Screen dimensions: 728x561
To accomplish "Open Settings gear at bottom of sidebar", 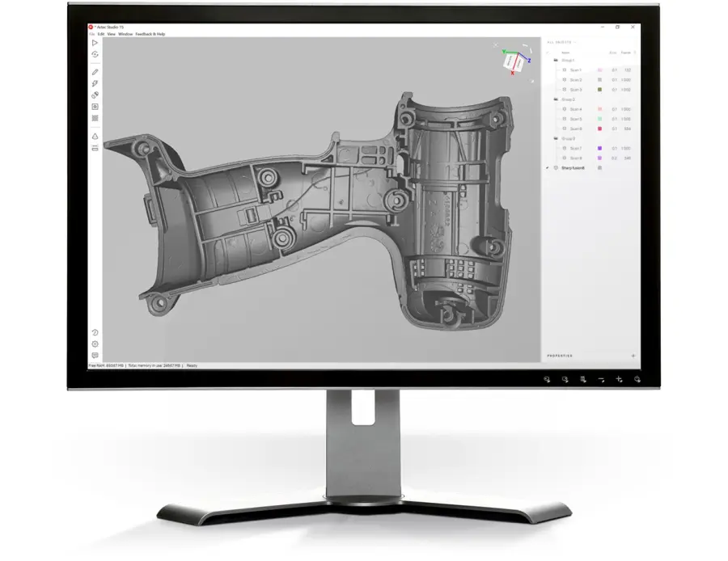I will tap(96, 344).
